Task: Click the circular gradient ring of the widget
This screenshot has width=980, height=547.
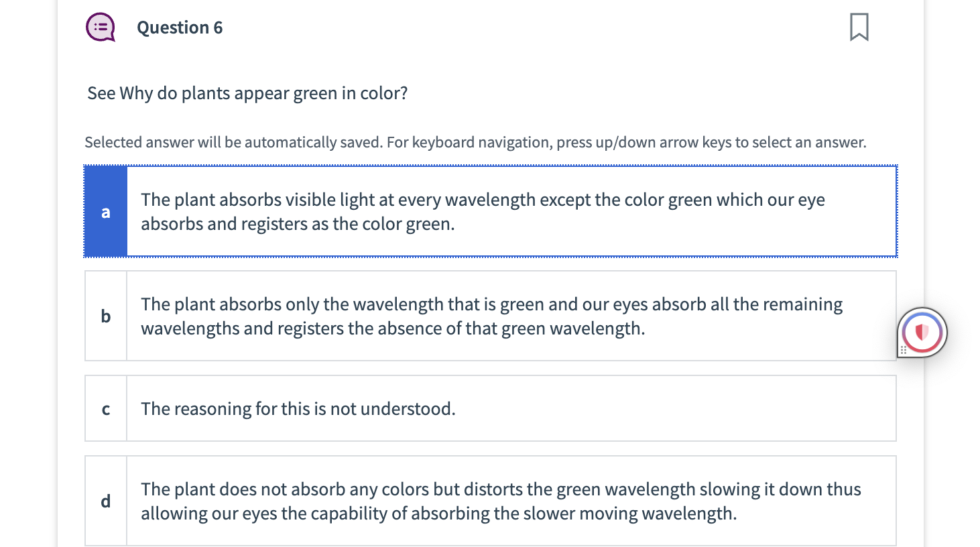Action: coord(922,314)
